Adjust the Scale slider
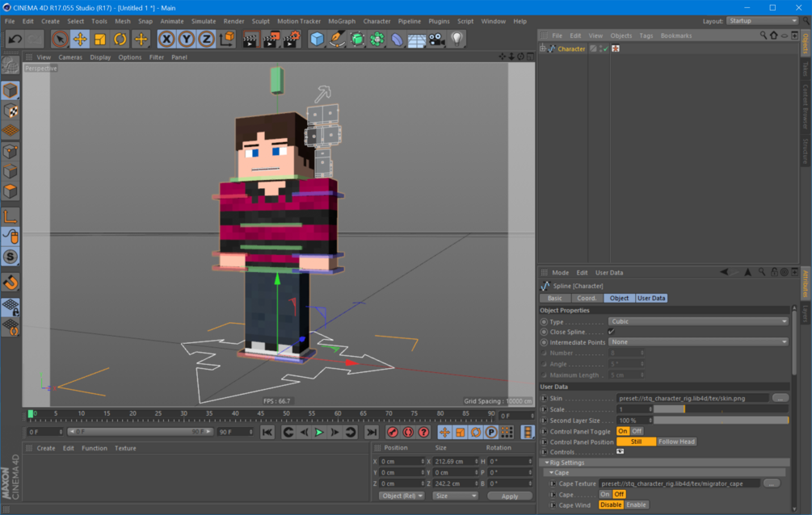Viewport: 812px width, 515px height. 721,409
